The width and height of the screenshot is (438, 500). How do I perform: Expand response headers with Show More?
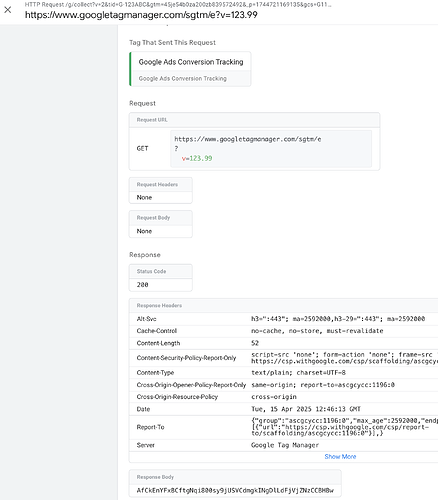(x=340, y=457)
